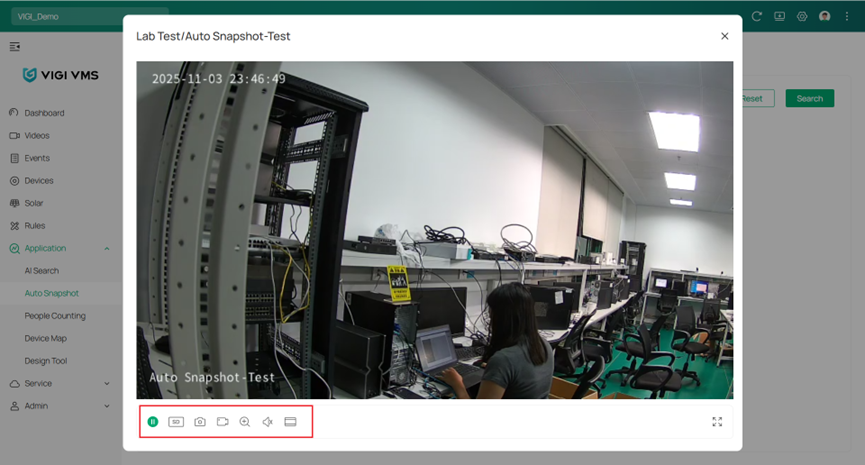Collapse the sidebar menu icon

15,46
